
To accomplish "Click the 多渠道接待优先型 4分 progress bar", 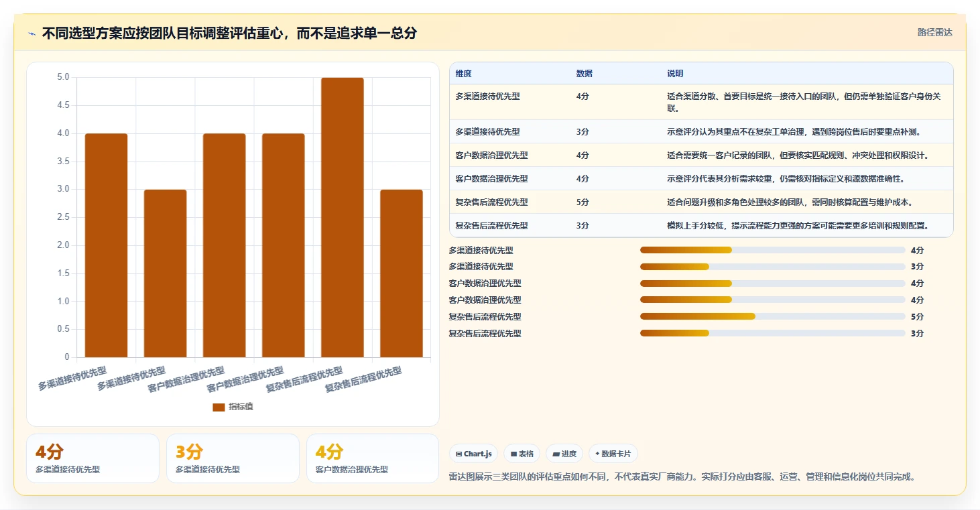I will tap(773, 250).
